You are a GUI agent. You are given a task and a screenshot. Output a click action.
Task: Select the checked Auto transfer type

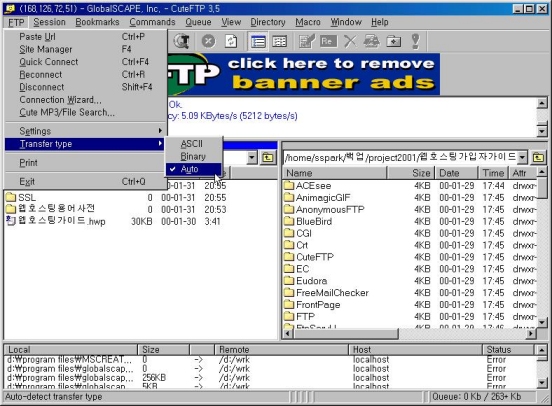click(x=194, y=169)
